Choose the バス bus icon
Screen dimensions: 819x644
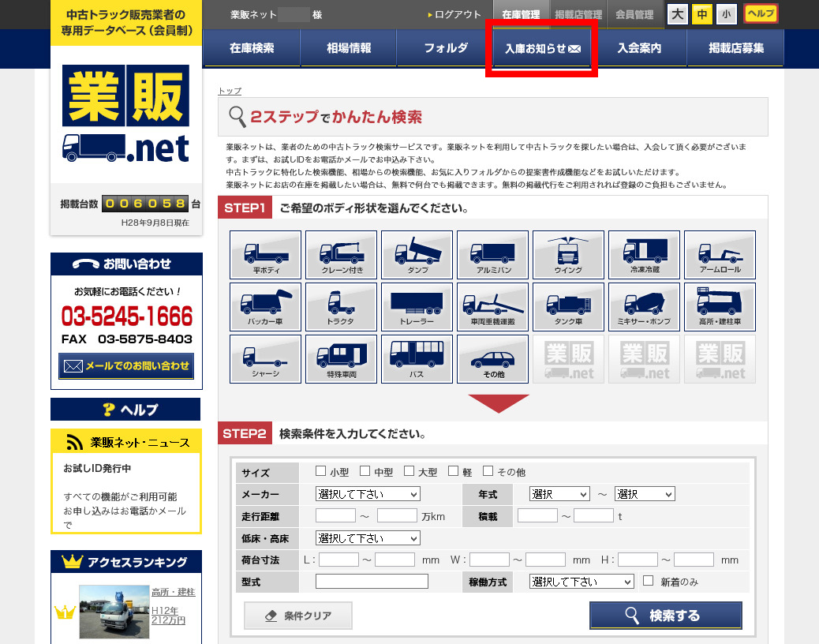pos(417,359)
